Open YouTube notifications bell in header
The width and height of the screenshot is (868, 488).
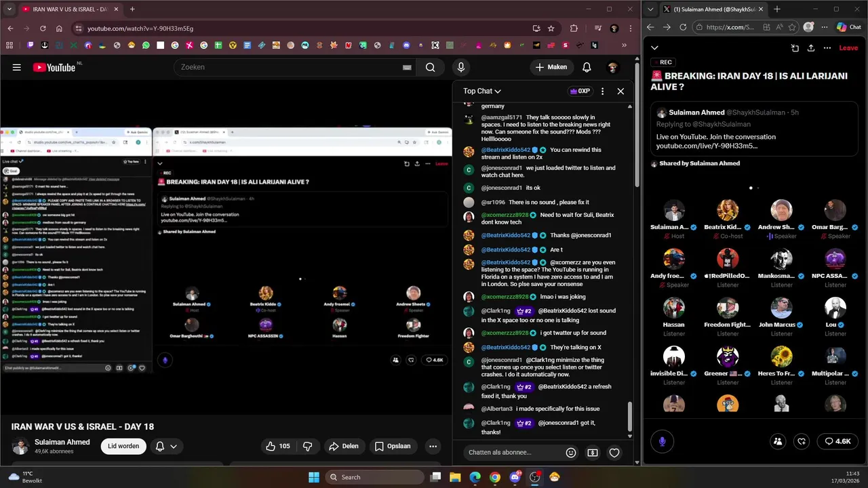click(x=587, y=67)
